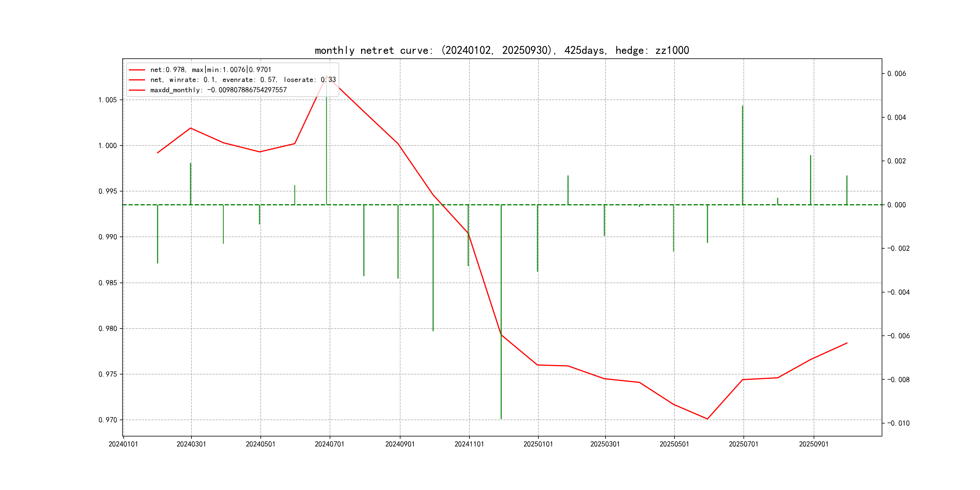Viewport: 980px width, 490px height.
Task: Click the chart title text
Action: tap(501, 50)
